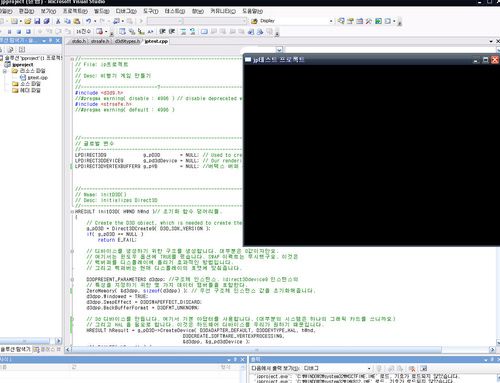Click the 솔루션 탐색기 bottom panel tab
The height and width of the screenshot is (383, 500).
pos(16,349)
